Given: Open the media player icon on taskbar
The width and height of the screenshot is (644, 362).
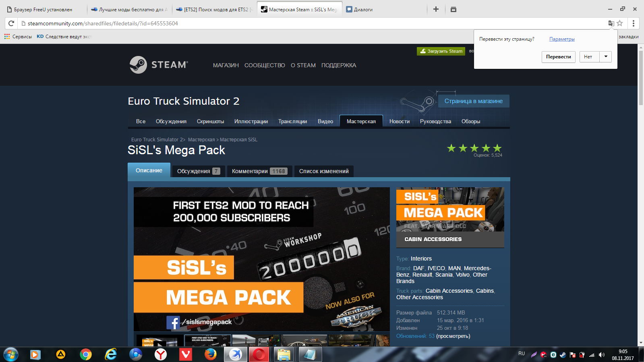Looking at the screenshot, I should point(35,354).
